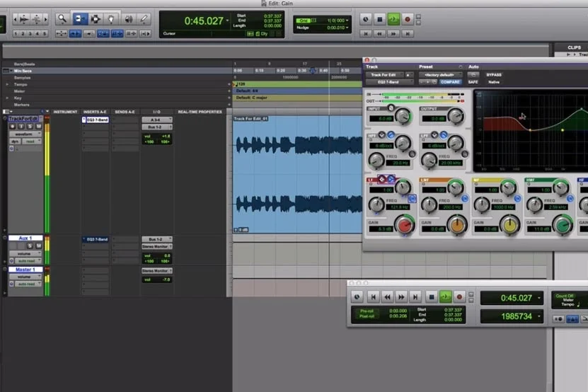Open the EQ3 7-Band insert on TrackForEdit

click(97, 120)
